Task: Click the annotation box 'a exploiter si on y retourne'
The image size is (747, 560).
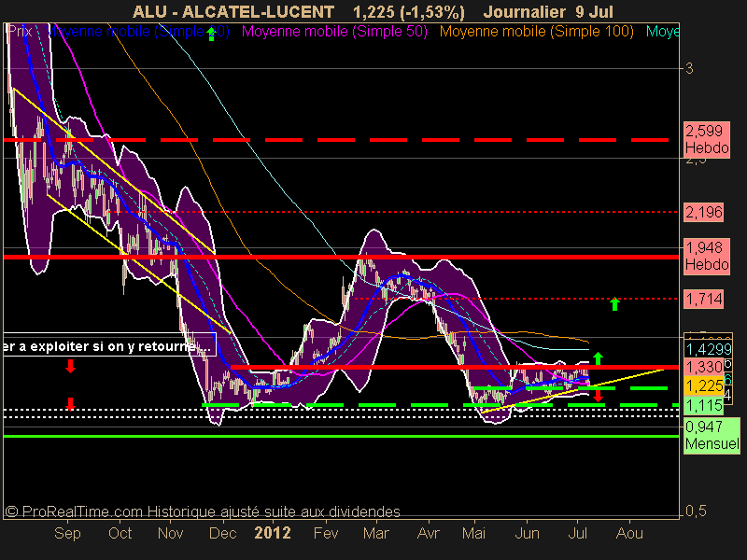Action: click(109, 346)
